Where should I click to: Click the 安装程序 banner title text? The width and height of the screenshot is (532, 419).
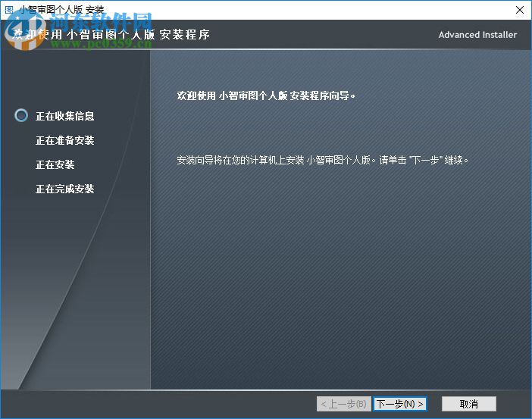click(111, 34)
